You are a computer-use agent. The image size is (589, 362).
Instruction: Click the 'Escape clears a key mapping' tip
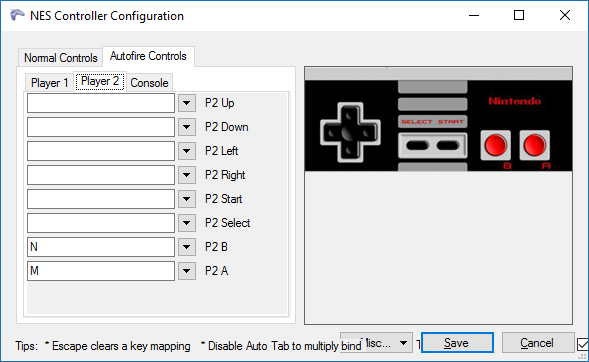[x=118, y=346]
